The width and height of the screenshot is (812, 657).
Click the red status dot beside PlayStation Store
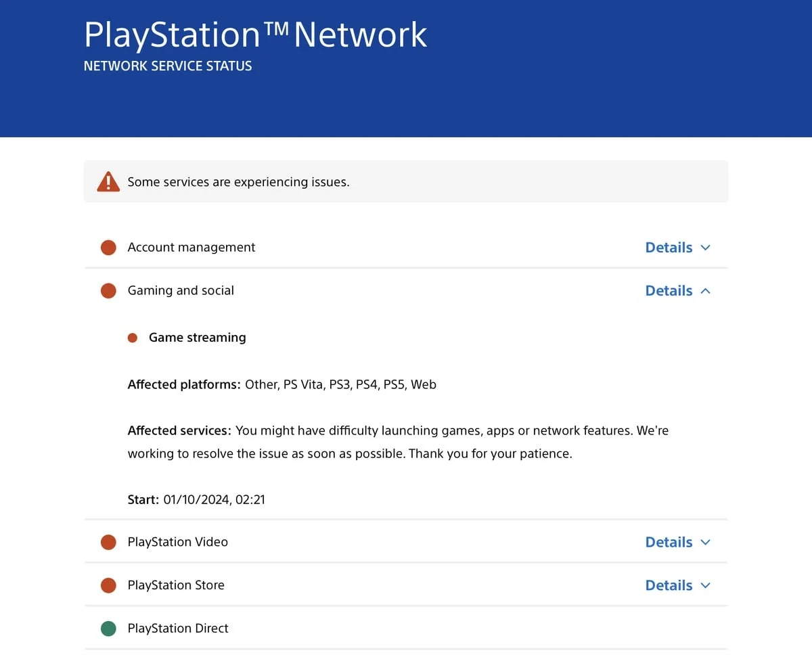click(108, 585)
